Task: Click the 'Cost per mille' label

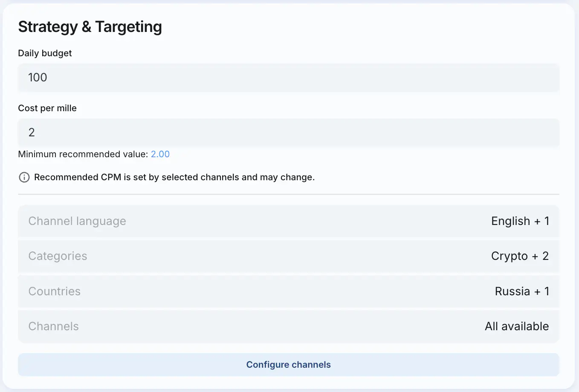Action: coord(47,108)
